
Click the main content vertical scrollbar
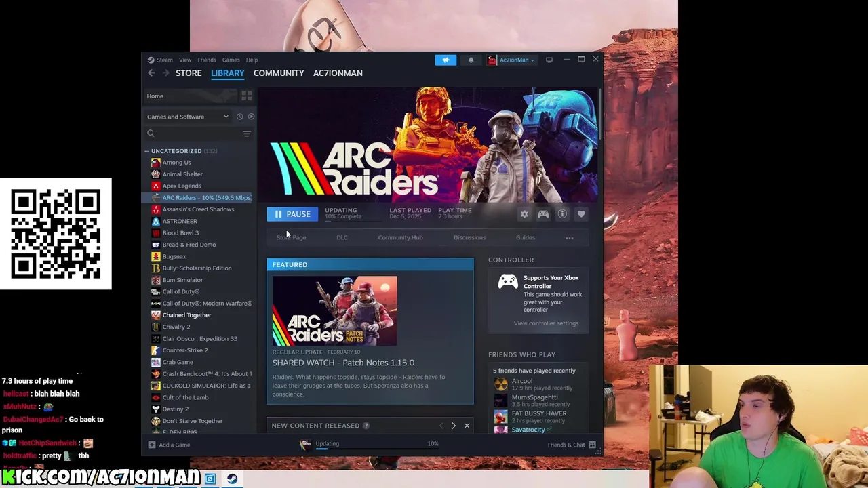tap(600, 115)
